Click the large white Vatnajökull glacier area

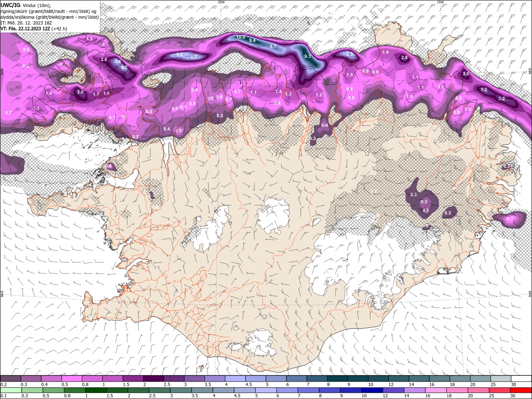pyautogui.click(x=366, y=258)
